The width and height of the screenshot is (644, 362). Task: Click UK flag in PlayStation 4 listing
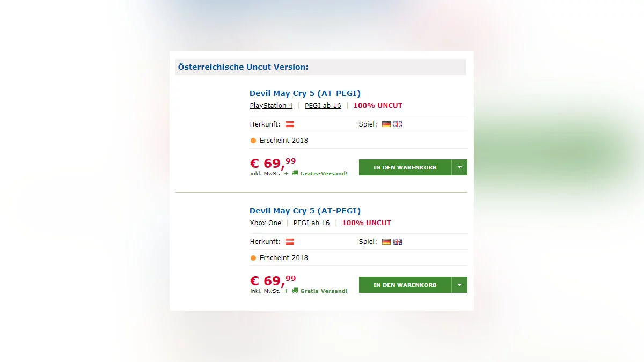point(398,124)
